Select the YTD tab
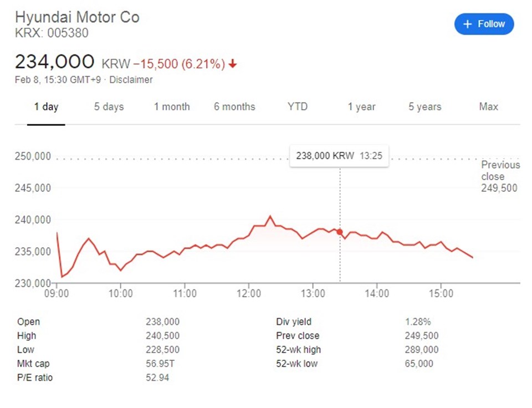This screenshot has width=532, height=408. click(x=298, y=107)
